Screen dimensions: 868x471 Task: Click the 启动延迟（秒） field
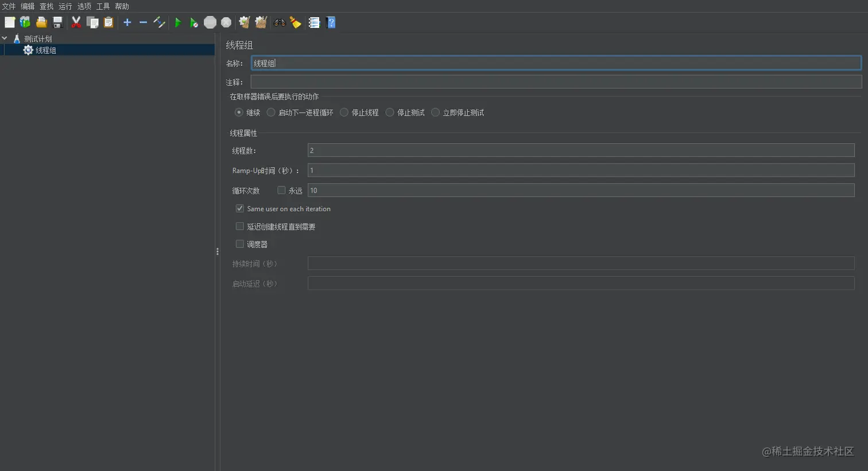click(x=581, y=283)
